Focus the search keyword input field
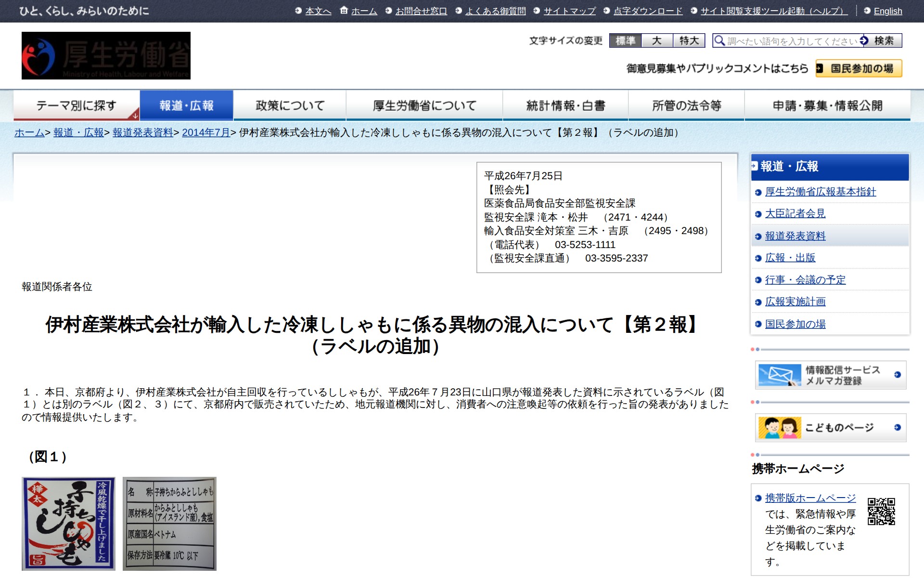The height and width of the screenshot is (578, 924). tap(792, 41)
